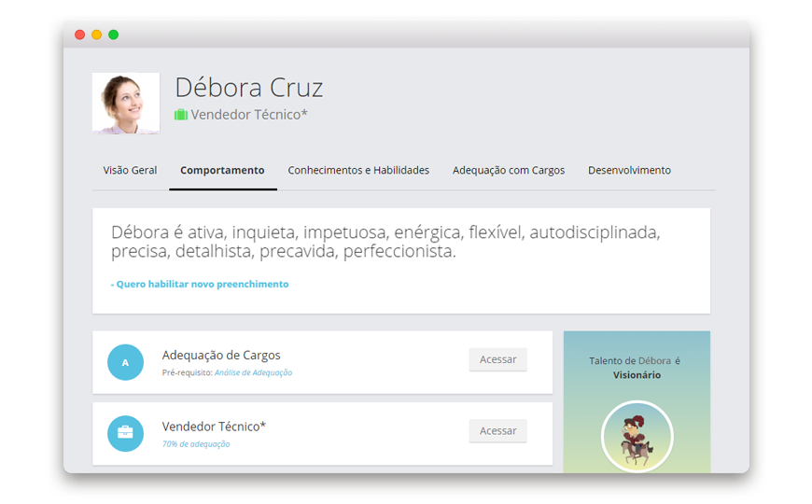Viewport: 812px width, 504px height.
Task: Go to the Desenvolvimento tab
Action: click(629, 170)
